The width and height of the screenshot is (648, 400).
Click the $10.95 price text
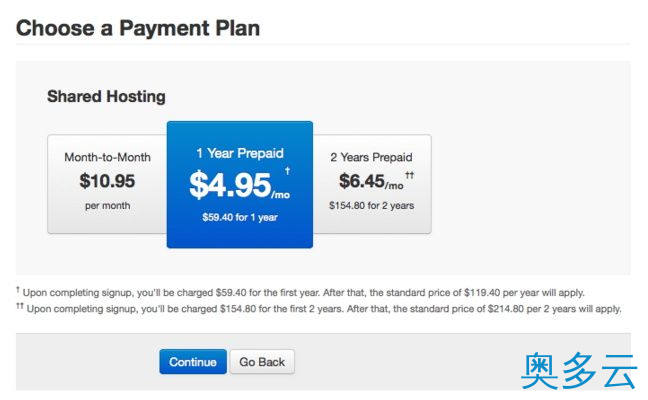pos(107,182)
